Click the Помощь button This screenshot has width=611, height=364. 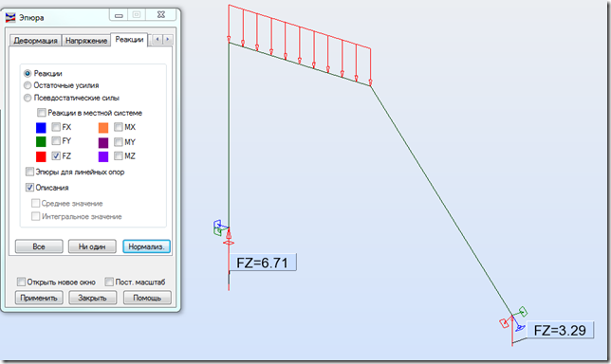(x=147, y=298)
